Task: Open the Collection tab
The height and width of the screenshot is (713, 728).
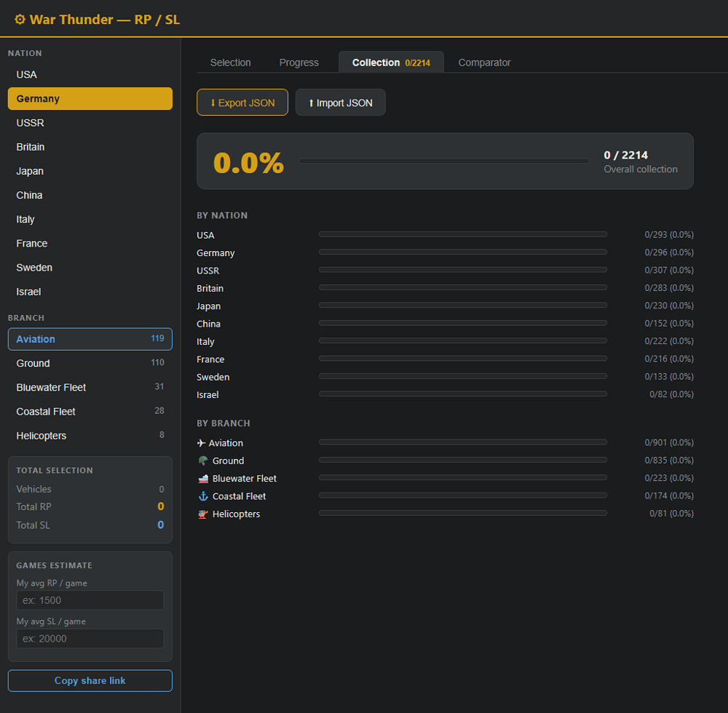Action: click(391, 63)
